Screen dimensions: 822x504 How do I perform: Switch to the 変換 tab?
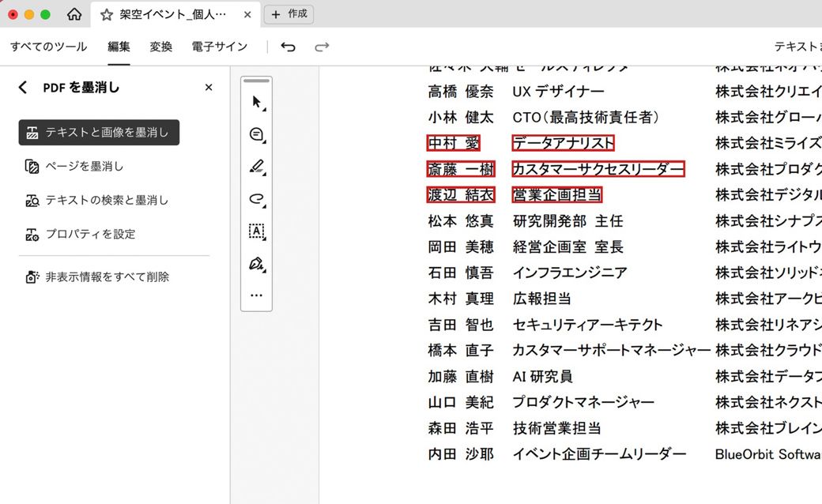pyautogui.click(x=160, y=47)
